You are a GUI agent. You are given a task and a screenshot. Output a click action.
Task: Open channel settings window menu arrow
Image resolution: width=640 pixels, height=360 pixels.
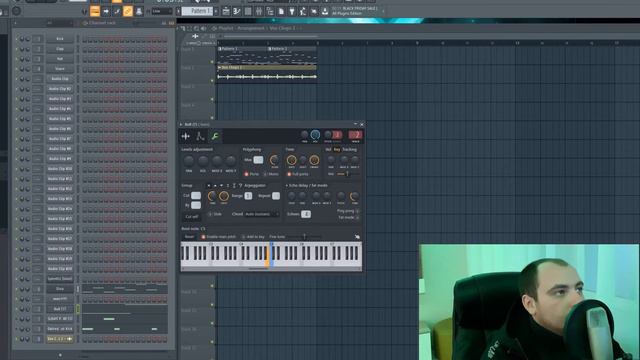[181, 124]
